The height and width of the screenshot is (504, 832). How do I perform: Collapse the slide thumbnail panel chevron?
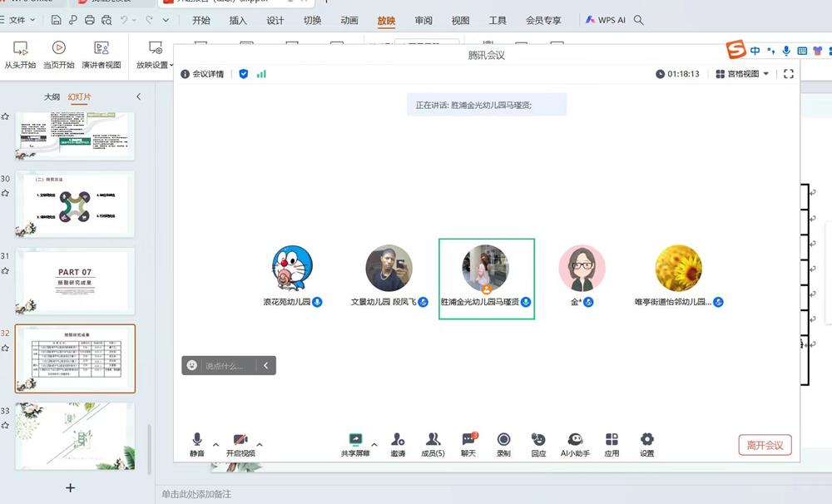(x=138, y=96)
